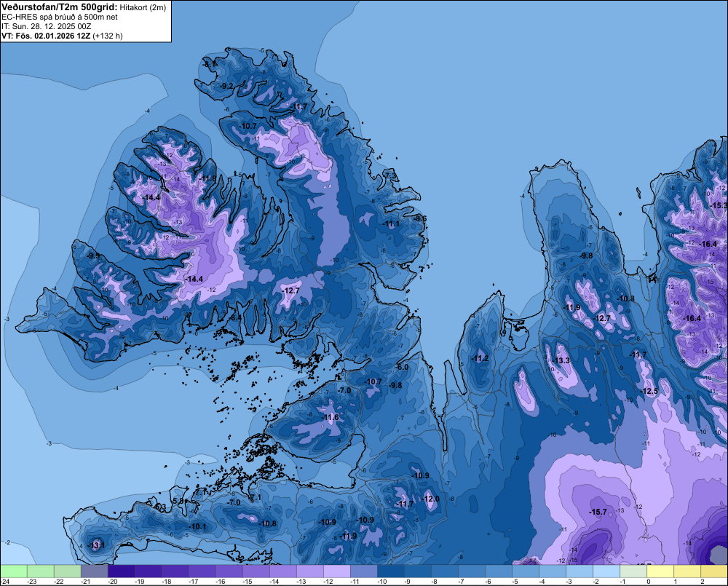Click the -12.5 temperature label

pyautogui.click(x=649, y=391)
